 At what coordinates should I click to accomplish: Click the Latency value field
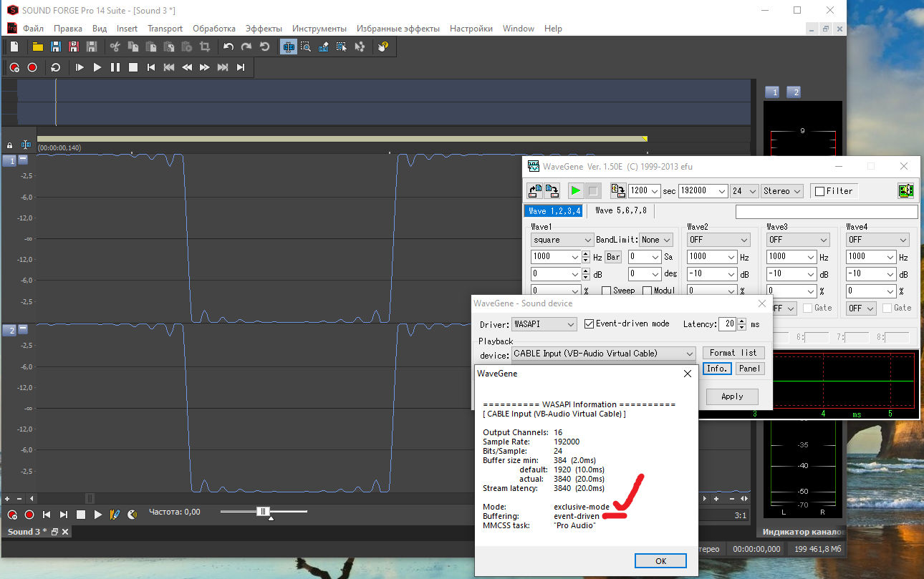(728, 324)
